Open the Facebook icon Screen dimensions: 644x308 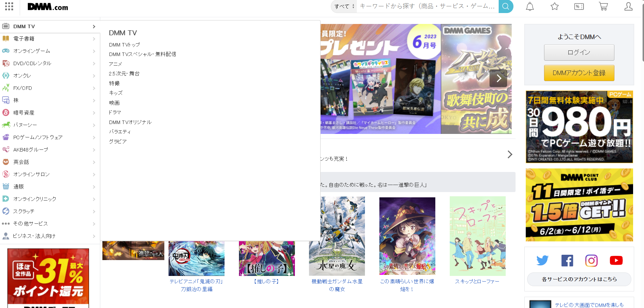pos(567,260)
